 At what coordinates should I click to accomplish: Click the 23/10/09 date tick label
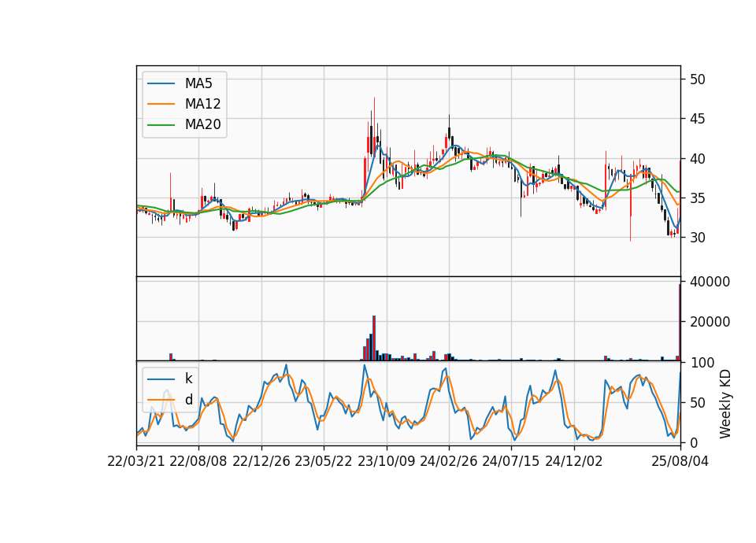pos(386,461)
